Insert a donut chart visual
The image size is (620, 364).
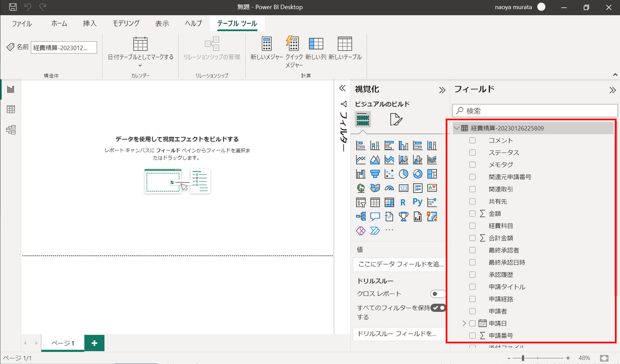(418, 174)
